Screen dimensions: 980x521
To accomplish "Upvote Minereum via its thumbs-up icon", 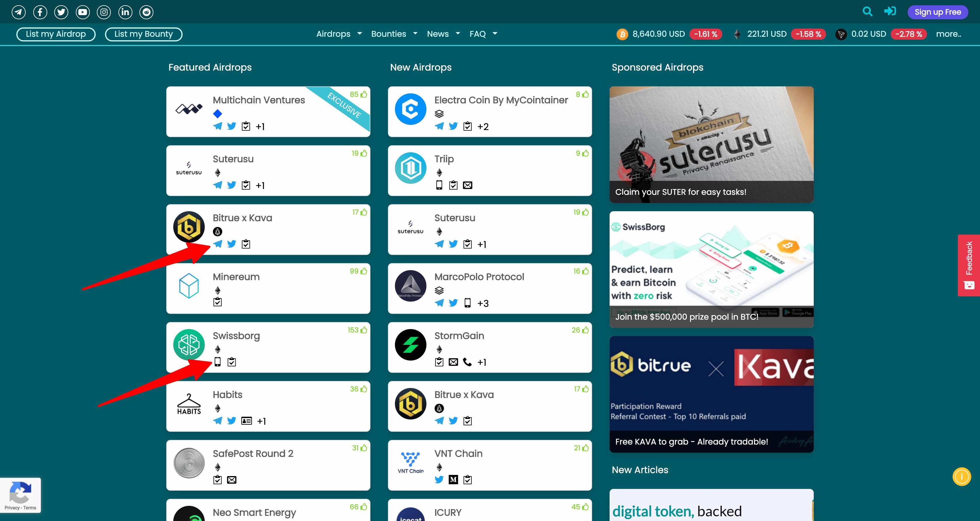I will [364, 271].
